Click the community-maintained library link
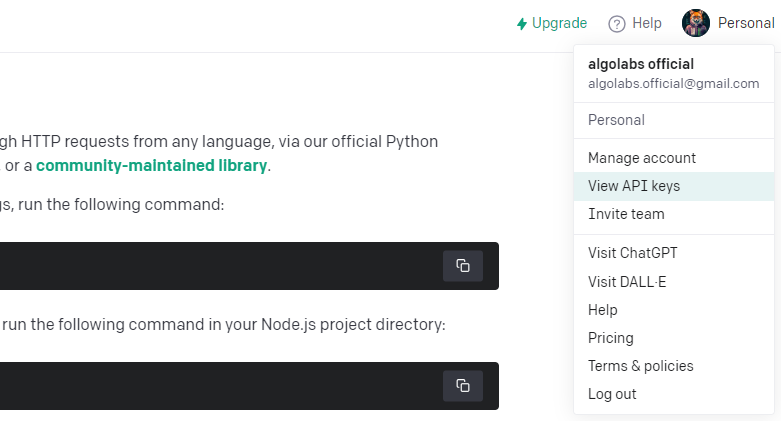This screenshot has width=781, height=421. pos(151,165)
